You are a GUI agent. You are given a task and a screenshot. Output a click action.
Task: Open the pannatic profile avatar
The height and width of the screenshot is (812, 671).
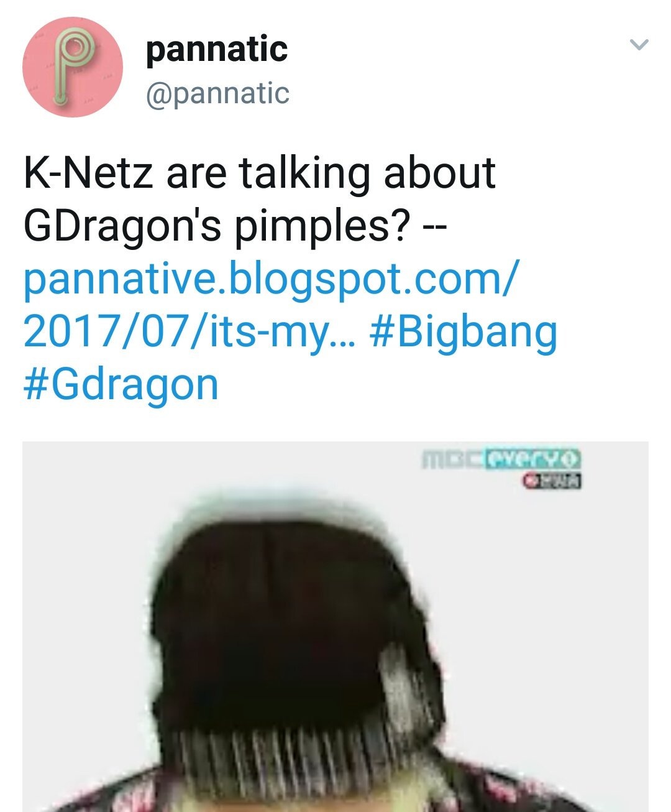click(x=72, y=67)
